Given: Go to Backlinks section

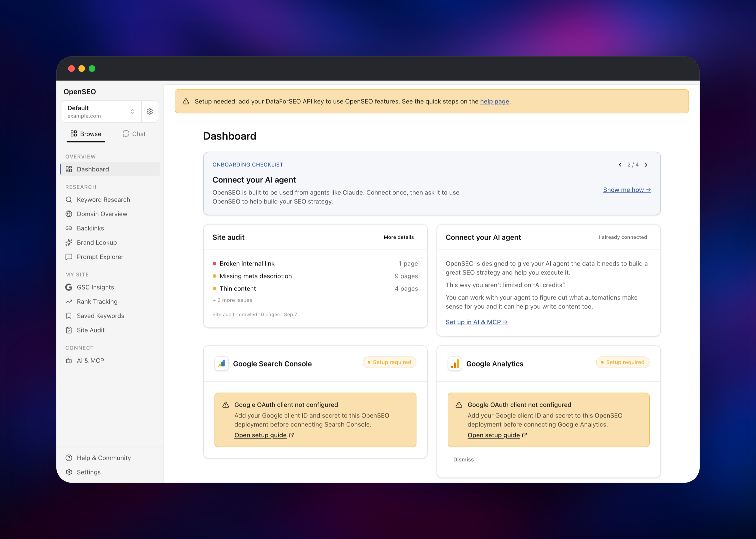Looking at the screenshot, I should point(110,228).
